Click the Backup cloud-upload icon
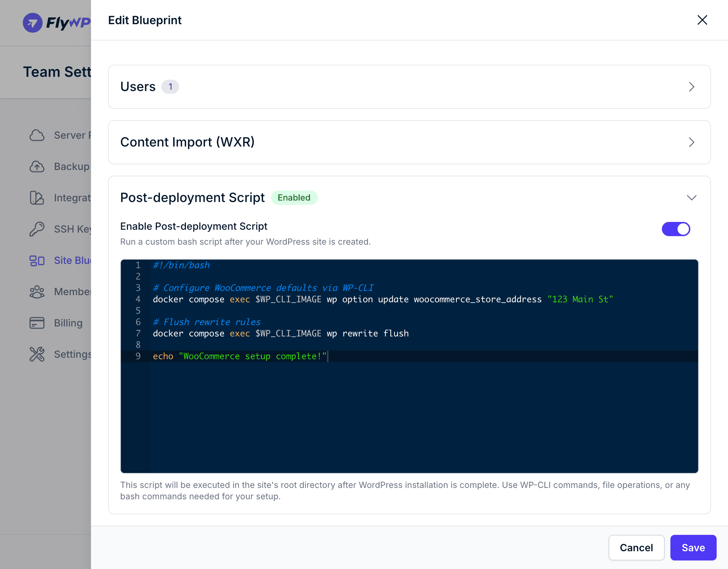 coord(37,166)
